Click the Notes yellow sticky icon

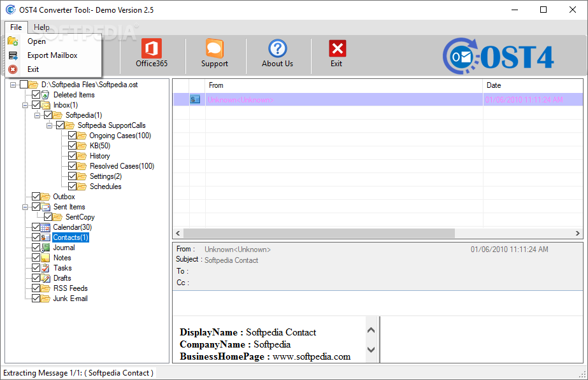tap(45, 258)
